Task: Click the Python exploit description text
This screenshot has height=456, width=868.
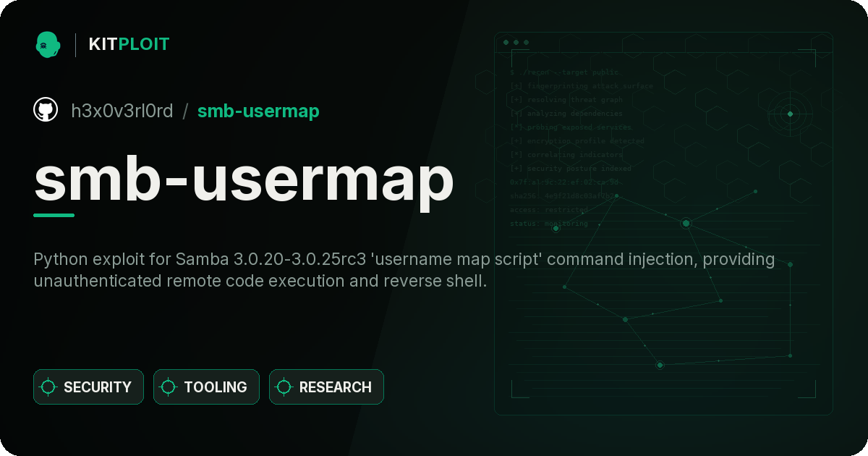Action: [404, 269]
